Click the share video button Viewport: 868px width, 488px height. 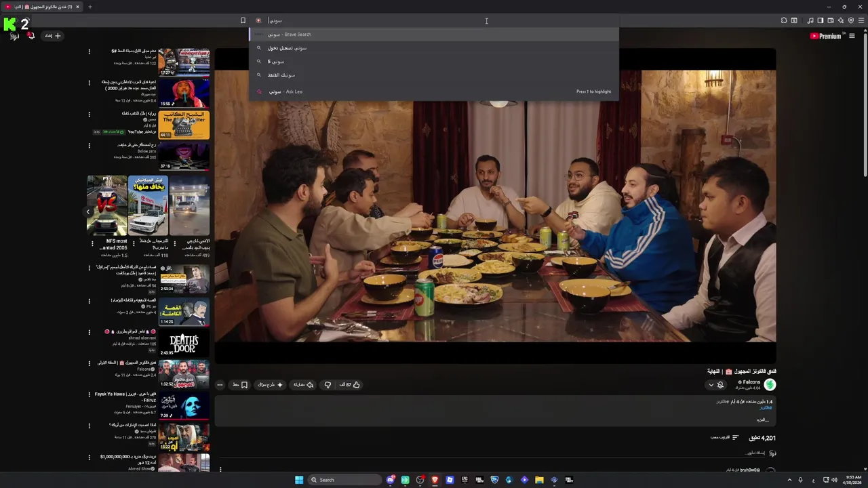click(x=303, y=385)
